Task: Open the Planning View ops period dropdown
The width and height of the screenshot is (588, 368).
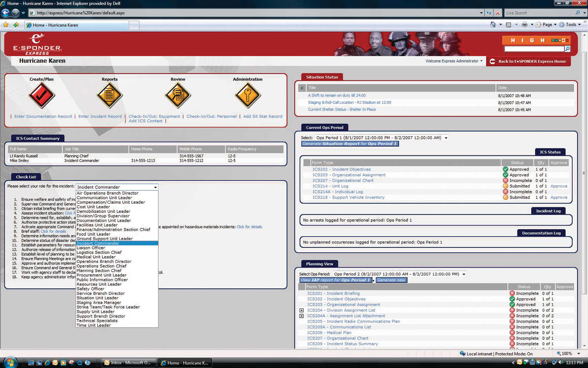Action: click(x=464, y=274)
